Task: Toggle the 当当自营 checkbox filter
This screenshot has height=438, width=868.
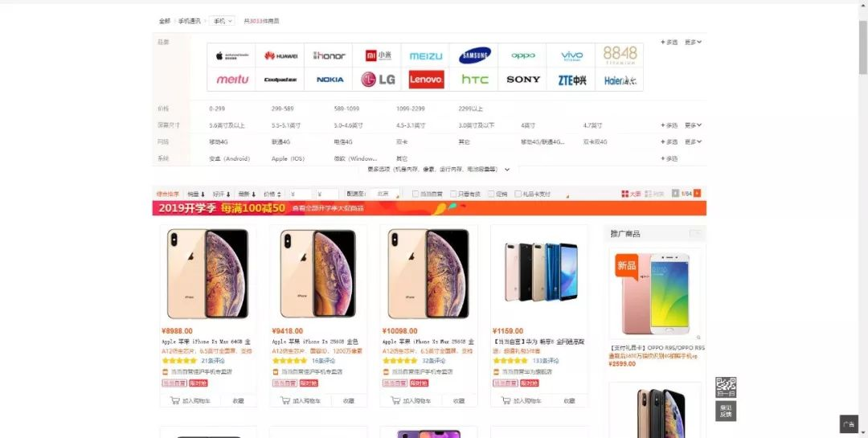Action: 428,194
